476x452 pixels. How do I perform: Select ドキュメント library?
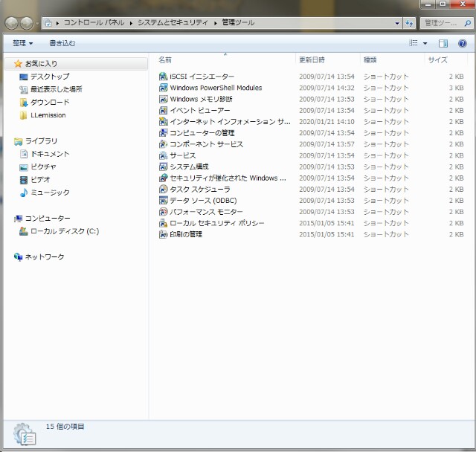(x=50, y=154)
